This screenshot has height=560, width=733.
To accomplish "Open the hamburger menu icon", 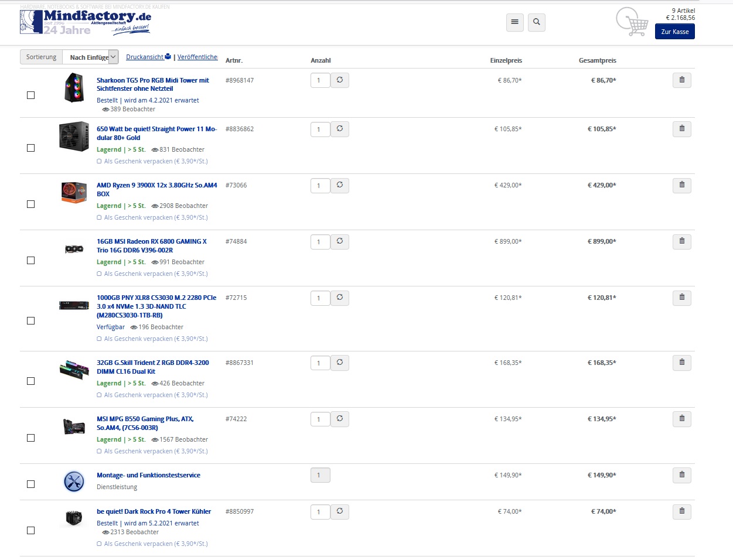I will (514, 22).
